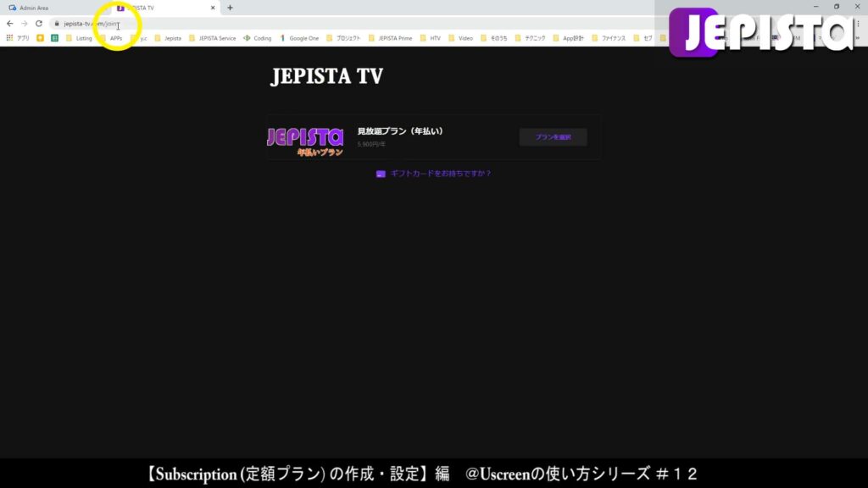Click the JEPISTA TV page heading
The image size is (868, 488).
pyautogui.click(x=326, y=76)
